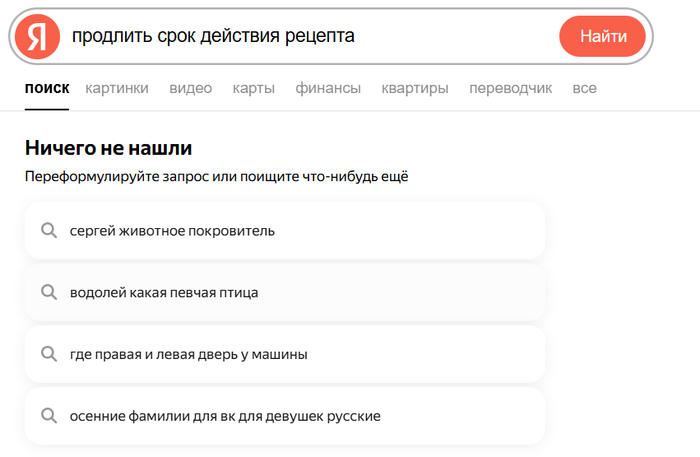Click magnifier icon next to 'сергей животное покровитель'
The width and height of the screenshot is (700, 457).
tap(48, 231)
